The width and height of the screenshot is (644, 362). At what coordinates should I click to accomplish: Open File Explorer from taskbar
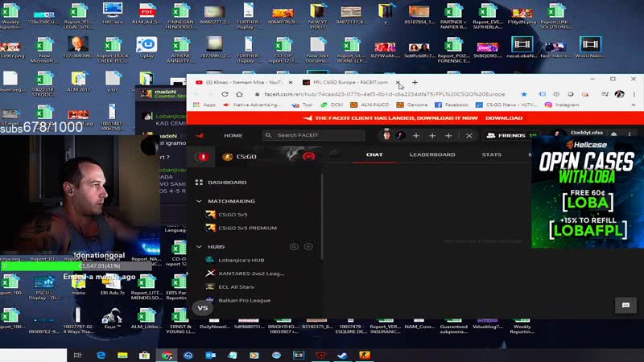point(122,356)
